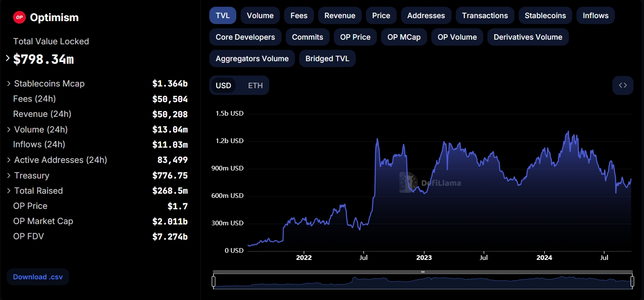
Task: Toggle the Commits chart chip
Action: tap(308, 37)
